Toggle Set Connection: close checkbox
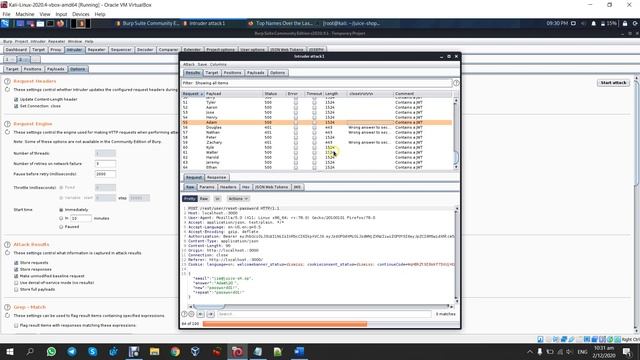The width and height of the screenshot is (640, 360). click(16, 106)
